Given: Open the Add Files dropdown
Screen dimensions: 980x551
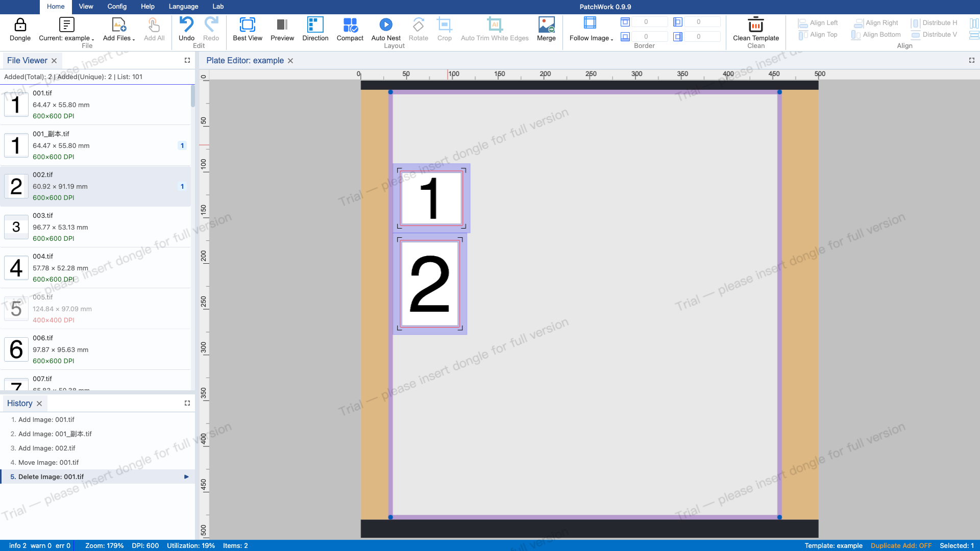Looking at the screenshot, I should (119, 30).
